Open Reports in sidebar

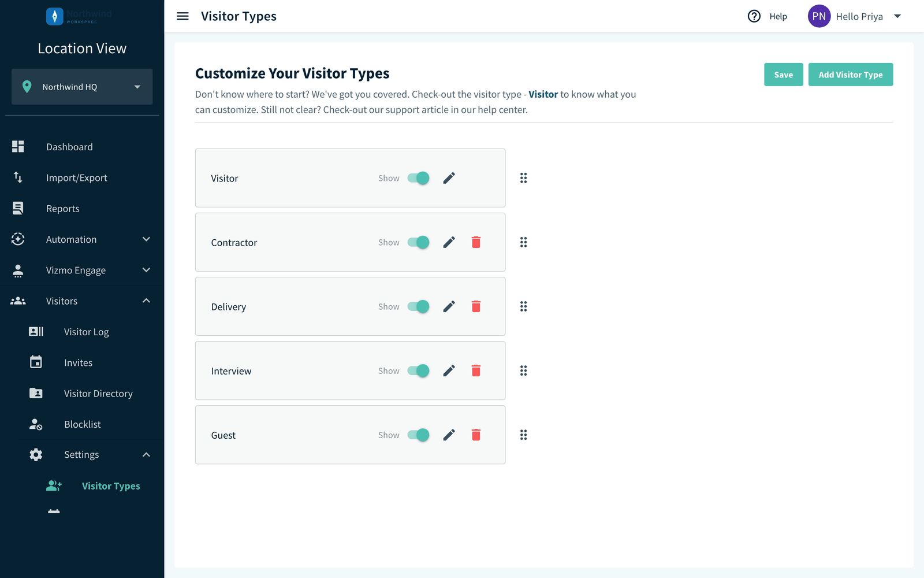coord(82,209)
